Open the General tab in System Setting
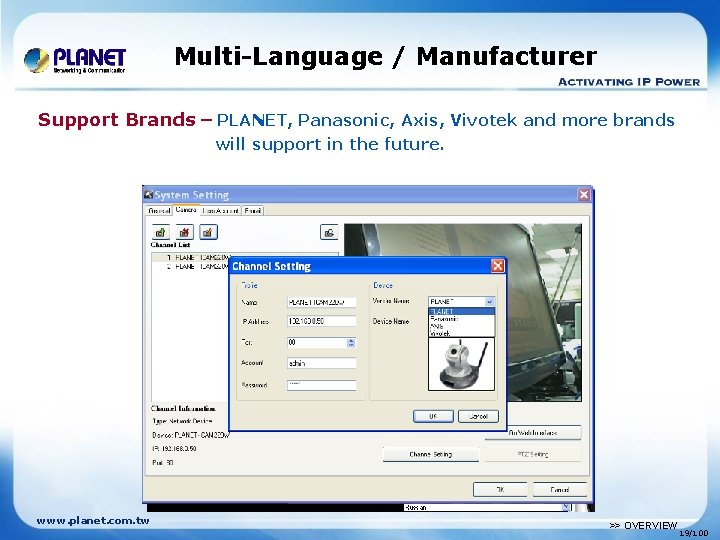The width and height of the screenshot is (720, 540). 159,211
